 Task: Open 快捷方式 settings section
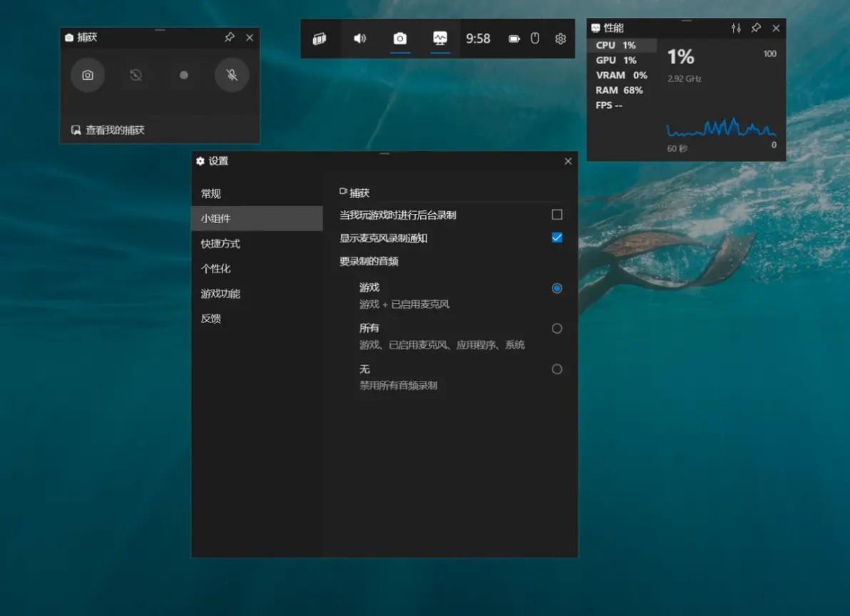click(257, 243)
